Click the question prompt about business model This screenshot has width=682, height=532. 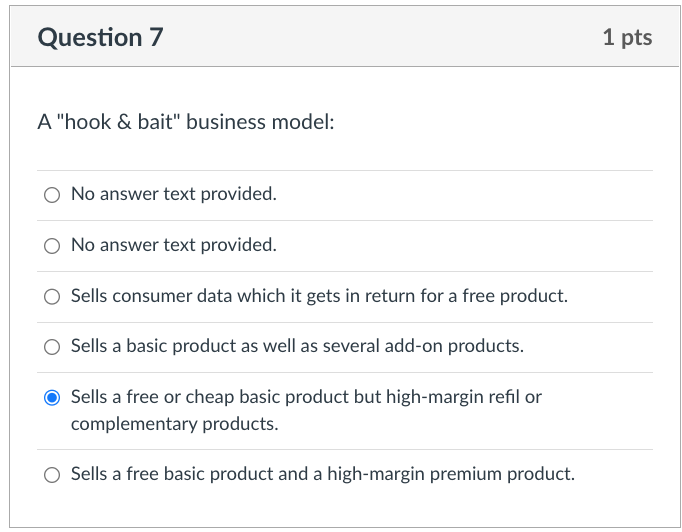point(186,122)
